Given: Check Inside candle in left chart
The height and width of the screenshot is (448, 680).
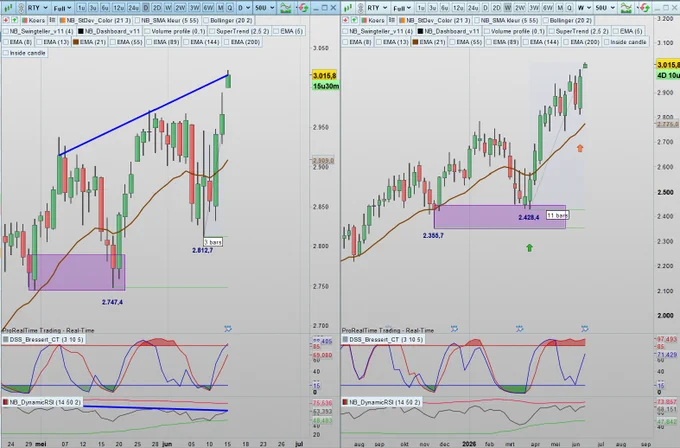Looking at the screenshot, I should click(6, 53).
